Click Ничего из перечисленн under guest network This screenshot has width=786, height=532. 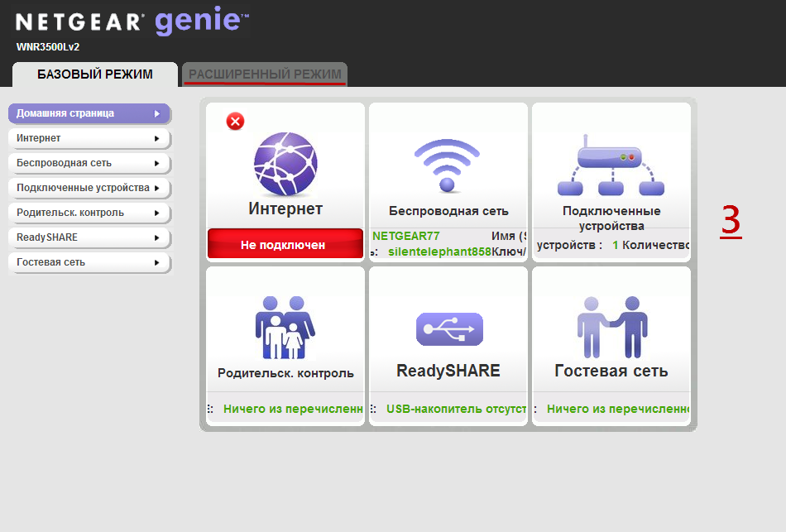(618, 410)
